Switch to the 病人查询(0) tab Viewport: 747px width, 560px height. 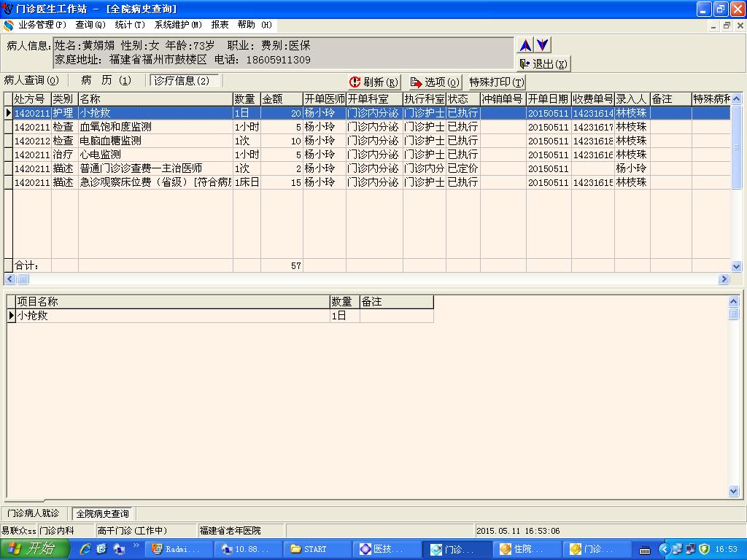[31, 80]
